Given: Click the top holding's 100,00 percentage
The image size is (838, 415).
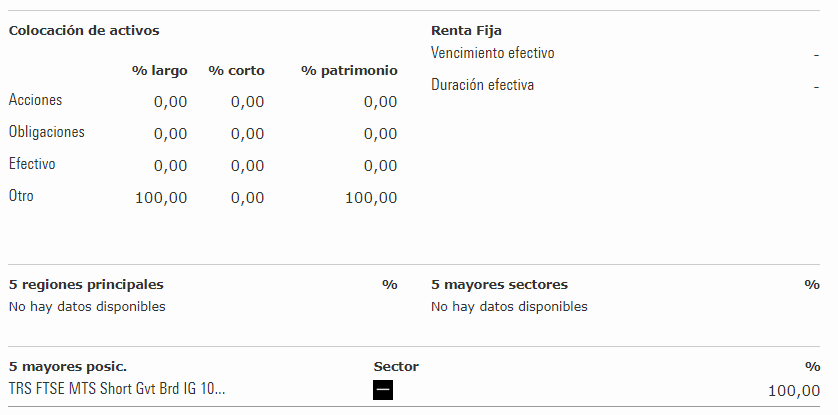Looking at the screenshot, I should pos(794,391).
